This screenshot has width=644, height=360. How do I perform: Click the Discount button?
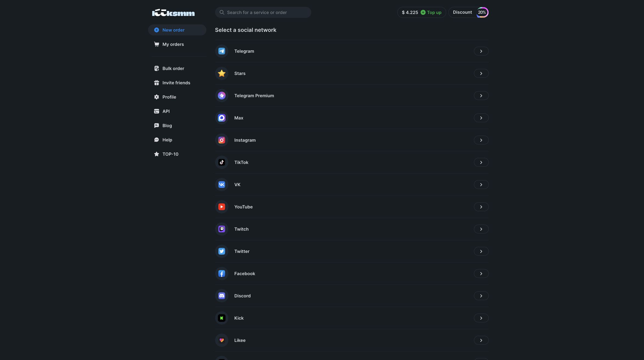point(462,12)
